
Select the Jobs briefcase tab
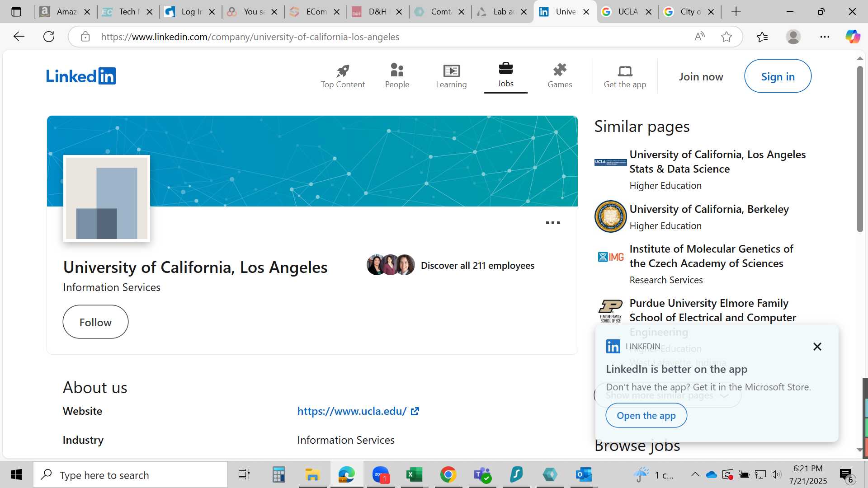coord(505,75)
